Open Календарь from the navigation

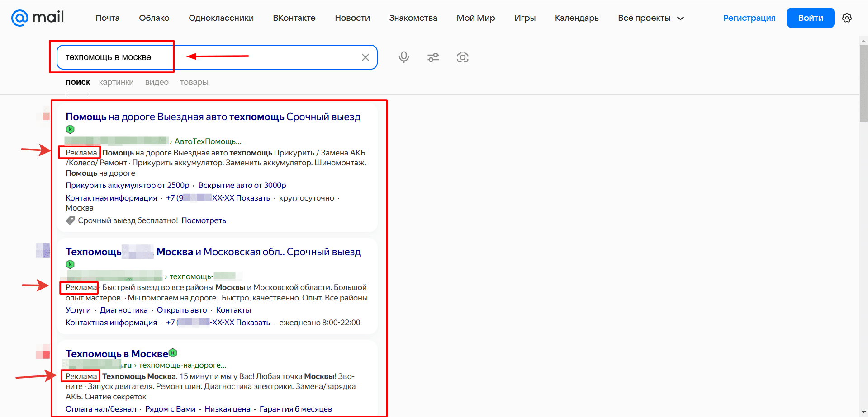pyautogui.click(x=577, y=18)
